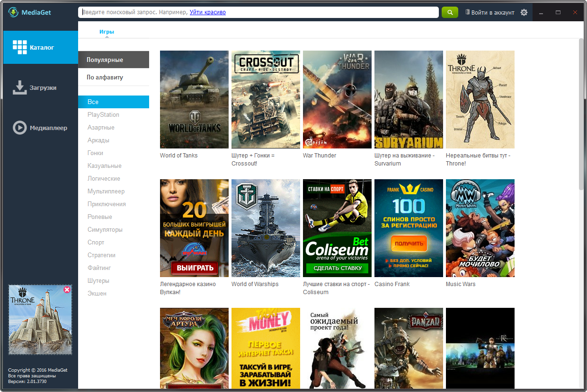Sort by Популярные
Image resolution: width=587 pixels, height=392 pixels.
tap(114, 60)
